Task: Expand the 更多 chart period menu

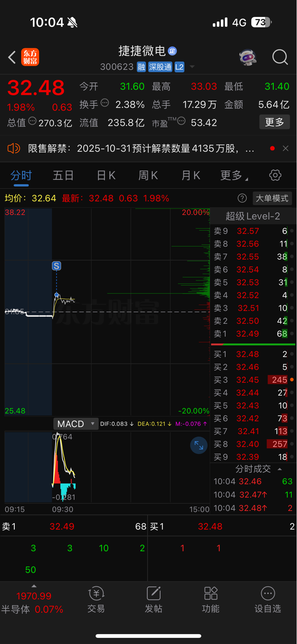Action: (234, 176)
